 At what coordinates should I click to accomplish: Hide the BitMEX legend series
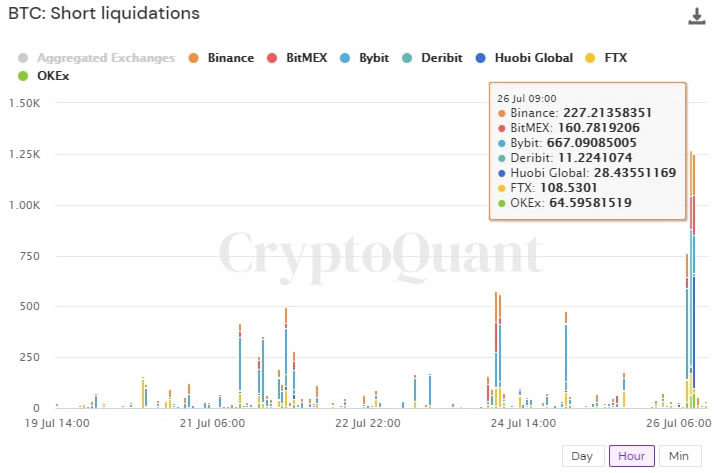click(x=309, y=58)
